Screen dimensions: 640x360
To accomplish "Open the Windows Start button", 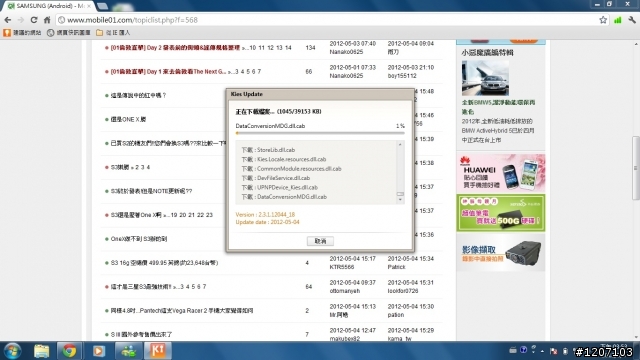I will click(13, 351).
